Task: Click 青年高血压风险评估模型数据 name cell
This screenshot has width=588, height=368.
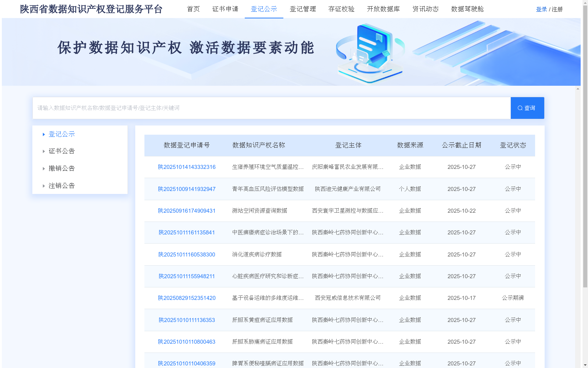Action: click(268, 189)
